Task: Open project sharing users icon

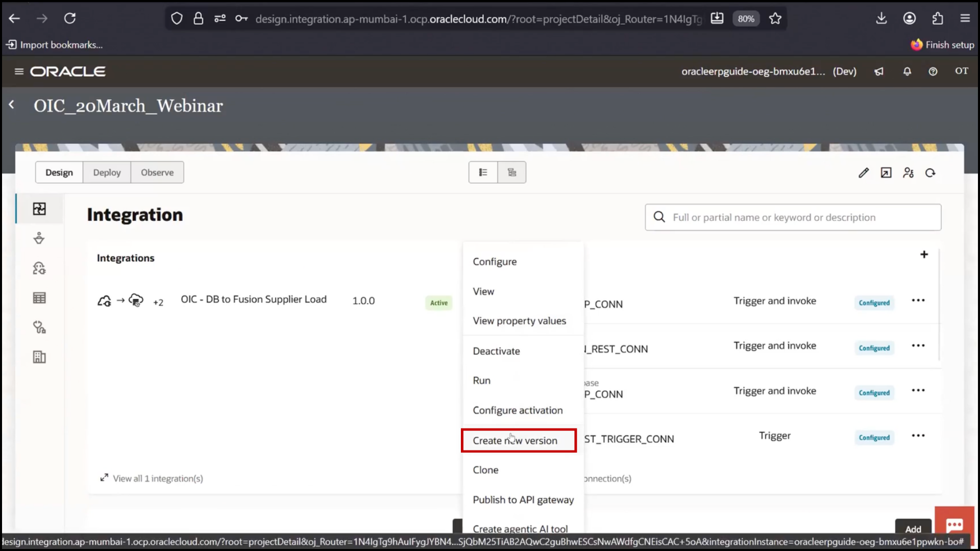Action: click(x=909, y=173)
